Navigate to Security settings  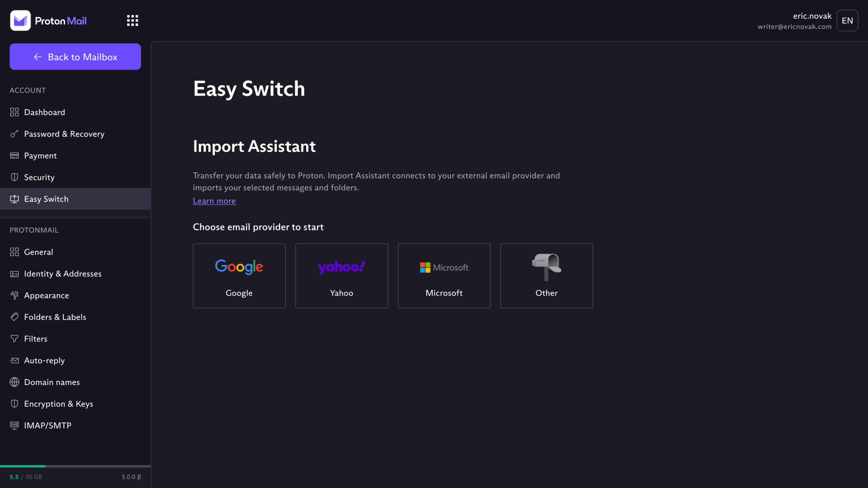tap(75, 177)
